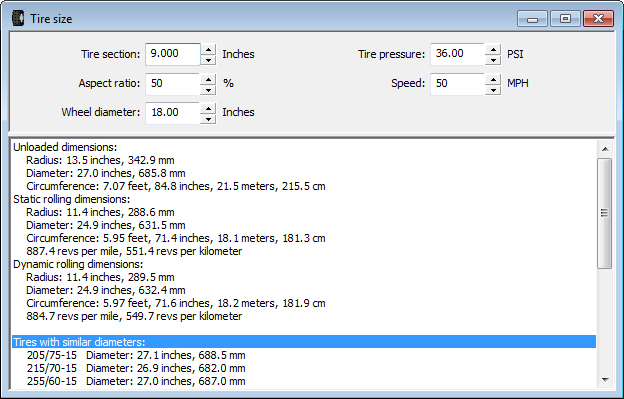Increase Aspect ratio with up arrow
This screenshot has height=399, width=624.
click(208, 79)
